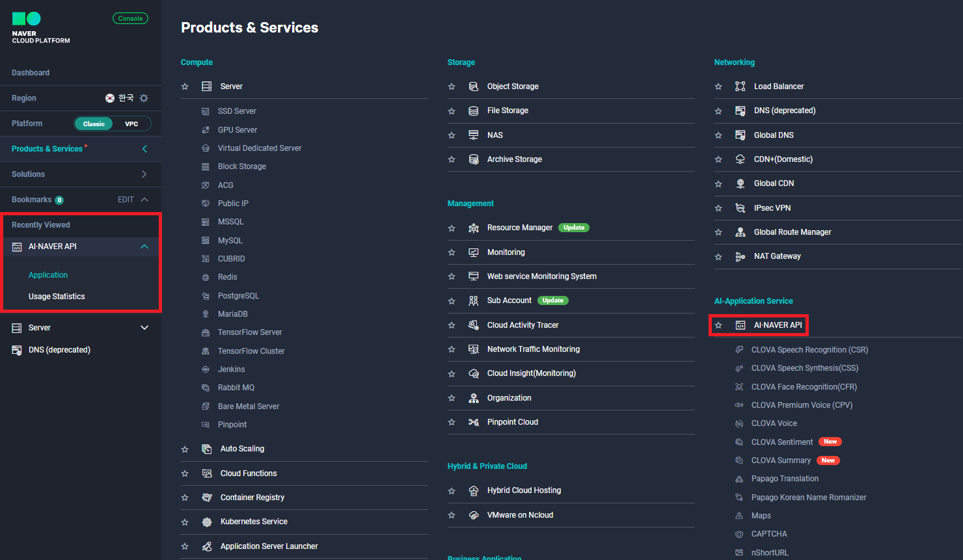Collapse the Bookmarks section chevron
Viewport: 963px width, 560px height.
[144, 200]
